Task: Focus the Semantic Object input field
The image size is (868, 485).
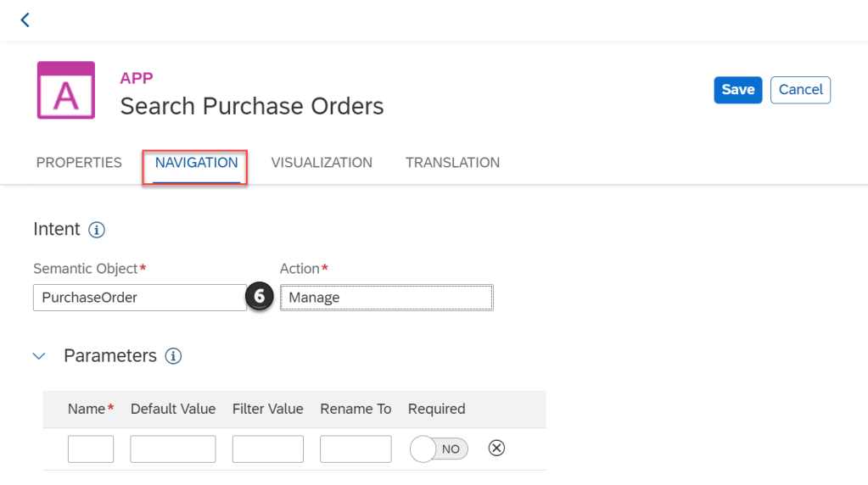Action: [x=140, y=298]
